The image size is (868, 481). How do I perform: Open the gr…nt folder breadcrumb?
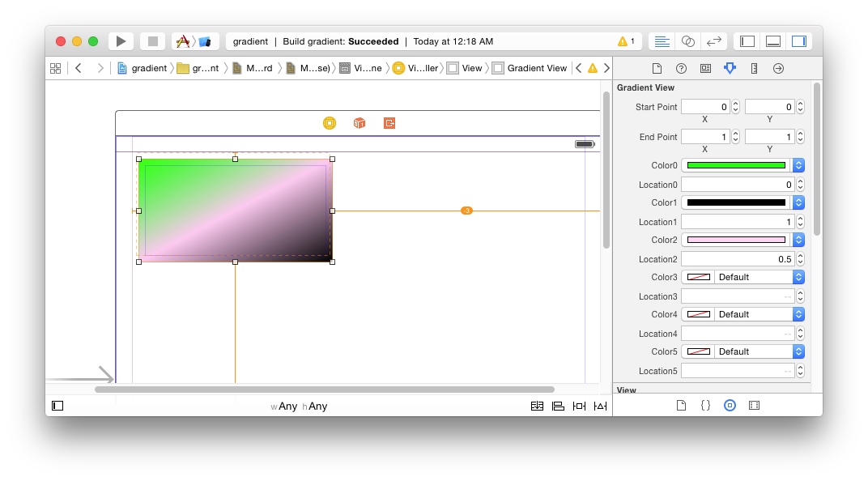point(198,68)
